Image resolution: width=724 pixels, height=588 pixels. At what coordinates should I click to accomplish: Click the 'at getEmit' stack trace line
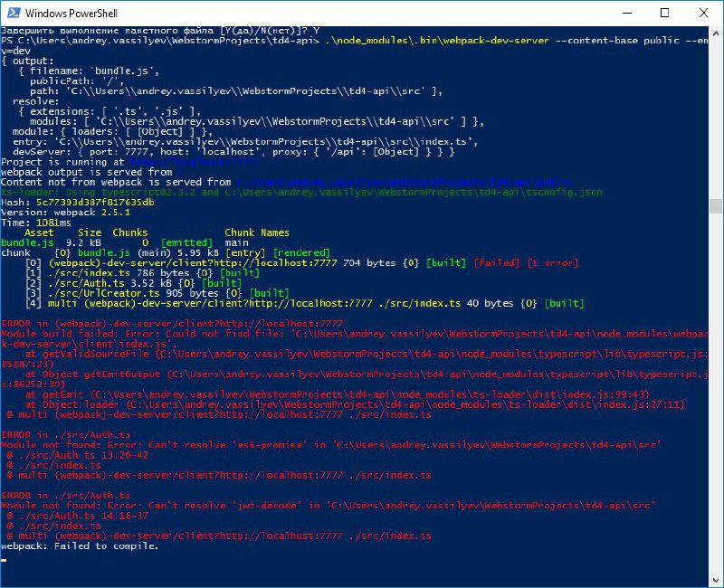[x=337, y=394]
